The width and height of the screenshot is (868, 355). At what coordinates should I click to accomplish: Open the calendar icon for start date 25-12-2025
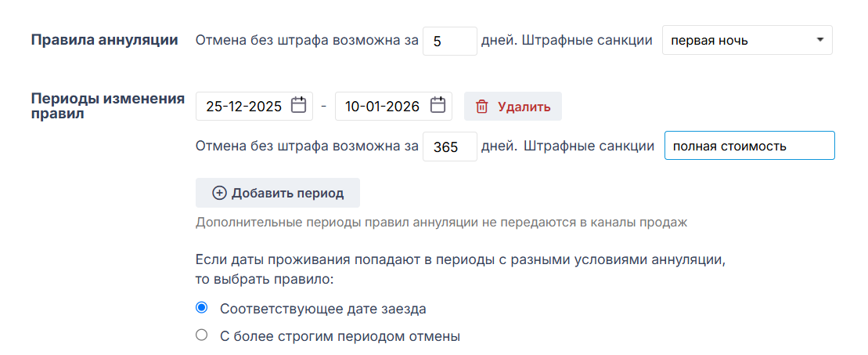298,106
